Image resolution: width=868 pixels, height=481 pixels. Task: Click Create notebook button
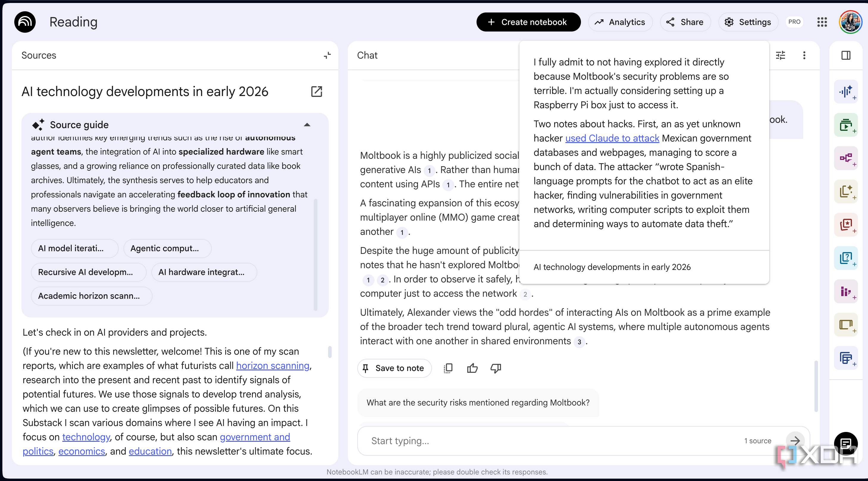(528, 22)
